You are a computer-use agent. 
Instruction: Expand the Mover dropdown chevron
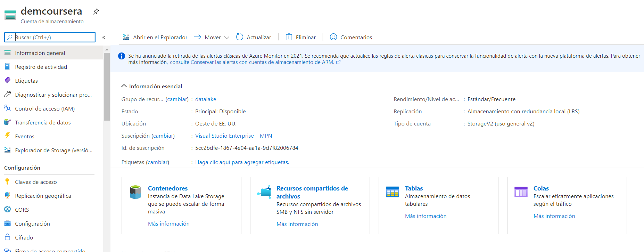click(x=227, y=38)
